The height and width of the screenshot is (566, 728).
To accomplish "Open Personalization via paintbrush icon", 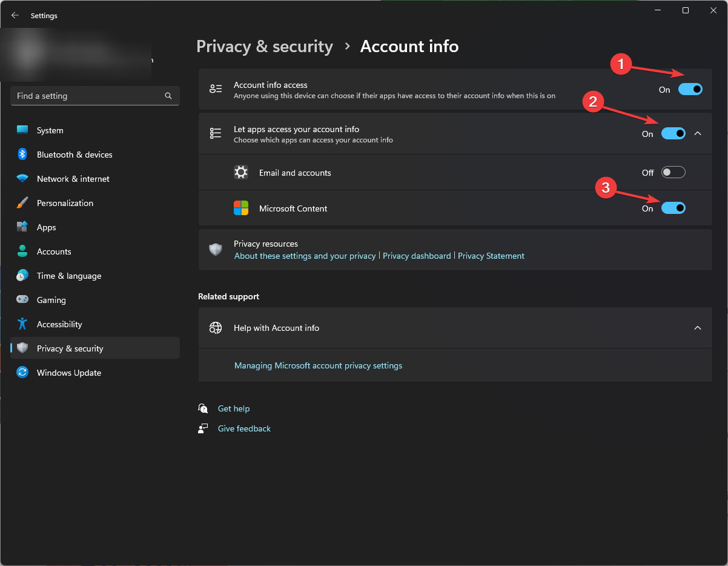I will pyautogui.click(x=22, y=203).
